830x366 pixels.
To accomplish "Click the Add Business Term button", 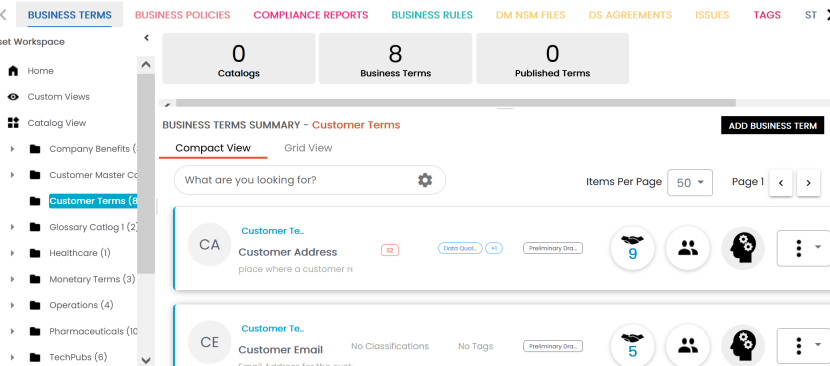I will (772, 126).
